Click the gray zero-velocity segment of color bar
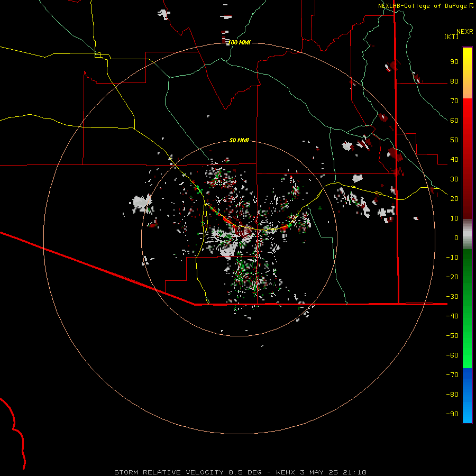Viewport: 476px width, 476px height. pyautogui.click(x=467, y=234)
